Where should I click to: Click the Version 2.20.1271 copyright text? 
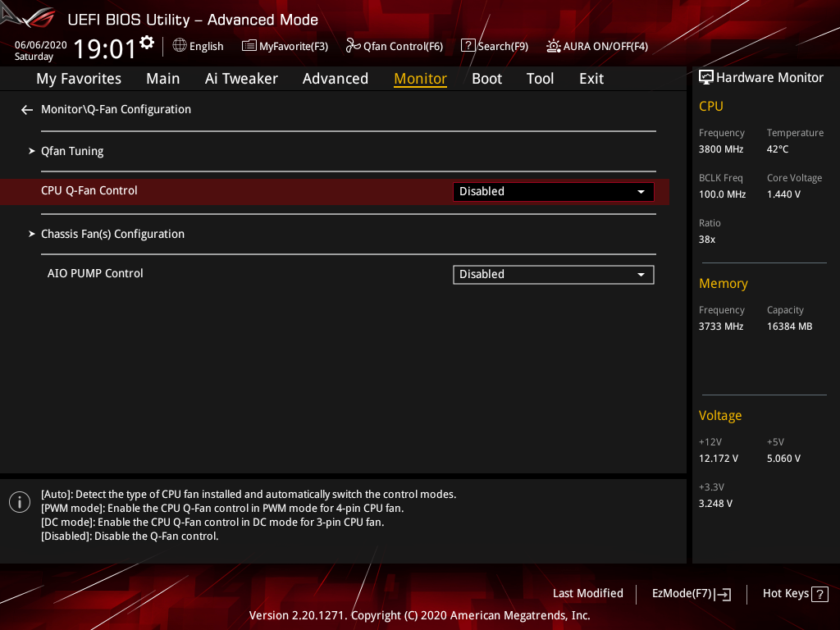(x=419, y=615)
